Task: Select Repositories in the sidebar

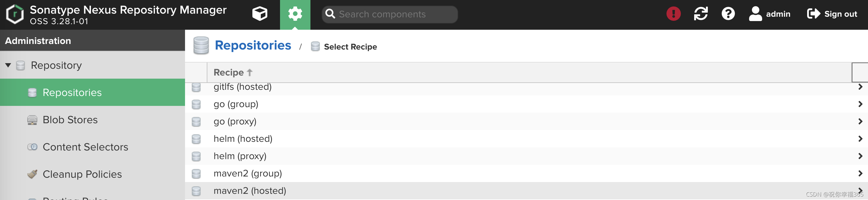Action: point(72,93)
